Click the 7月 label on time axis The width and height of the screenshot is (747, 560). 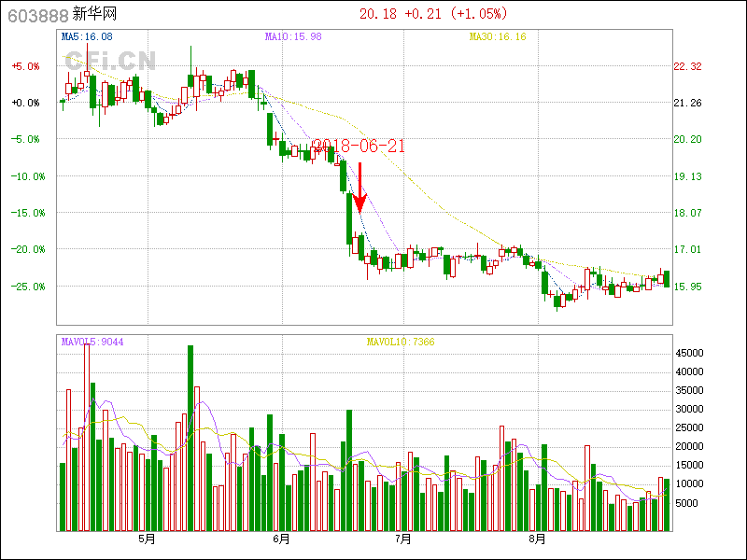coord(403,539)
